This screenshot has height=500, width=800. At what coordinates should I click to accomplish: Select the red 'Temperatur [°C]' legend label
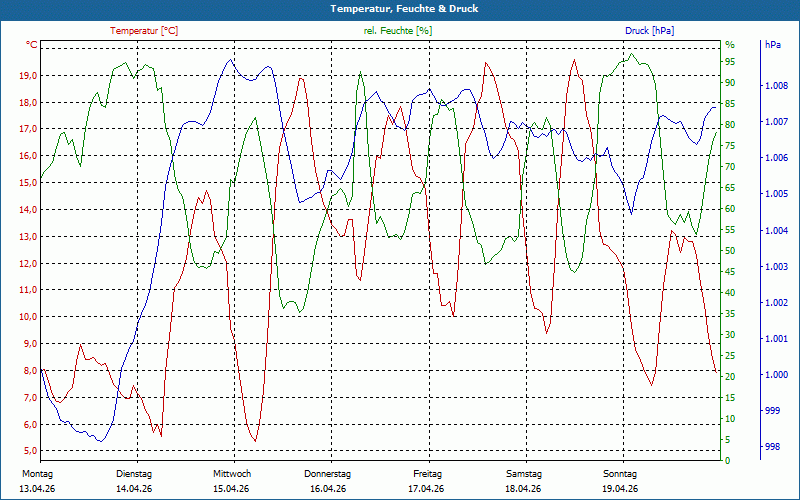[144, 31]
